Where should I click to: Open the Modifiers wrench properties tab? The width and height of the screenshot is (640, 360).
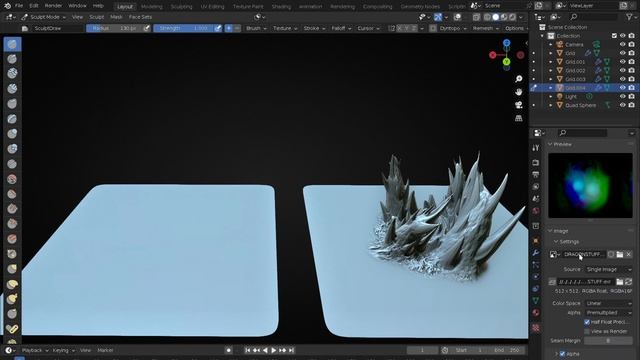click(x=536, y=253)
